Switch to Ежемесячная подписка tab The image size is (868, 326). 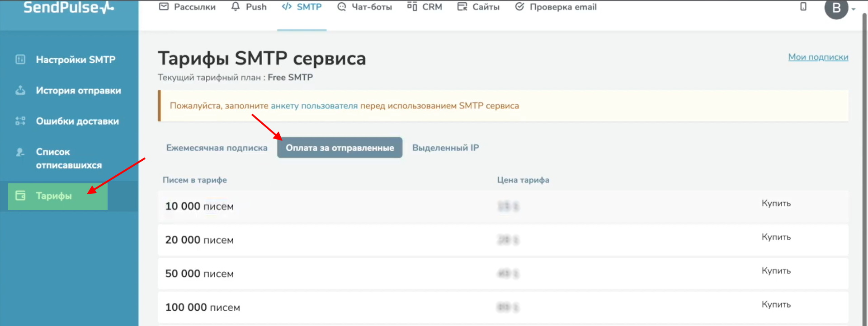(x=217, y=148)
